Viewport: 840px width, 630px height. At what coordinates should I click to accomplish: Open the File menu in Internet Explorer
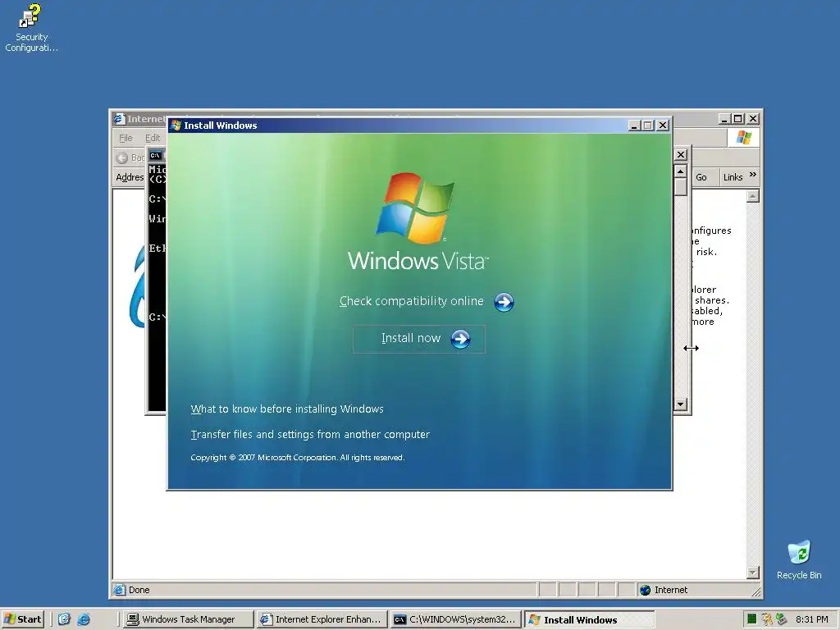pyautogui.click(x=126, y=138)
